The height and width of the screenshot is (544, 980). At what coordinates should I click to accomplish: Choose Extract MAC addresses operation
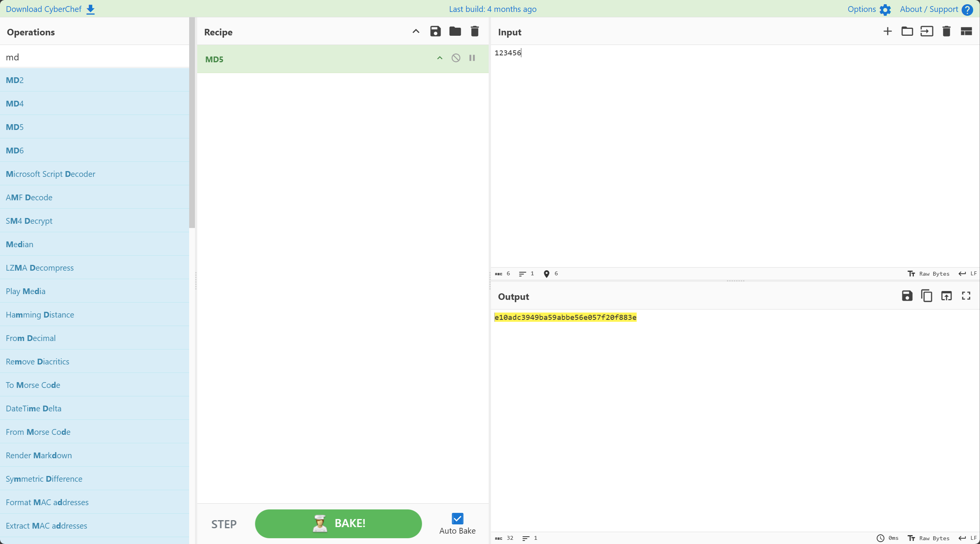[x=95, y=526]
